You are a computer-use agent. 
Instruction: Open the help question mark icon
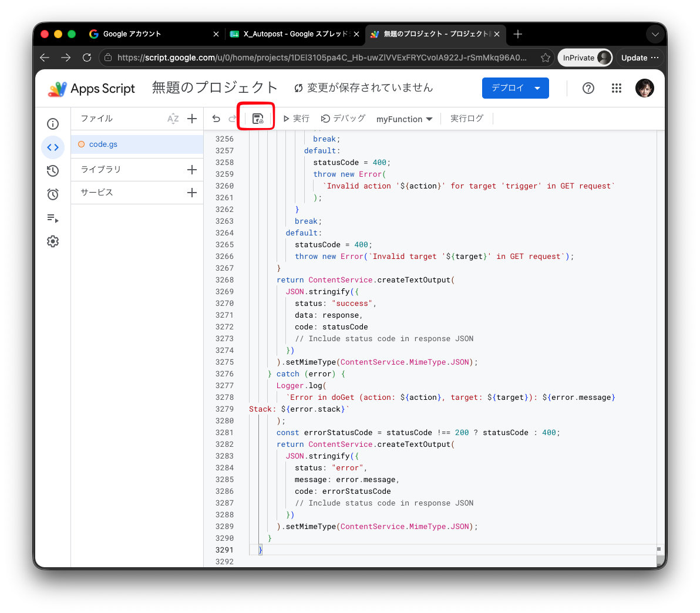pyautogui.click(x=588, y=88)
